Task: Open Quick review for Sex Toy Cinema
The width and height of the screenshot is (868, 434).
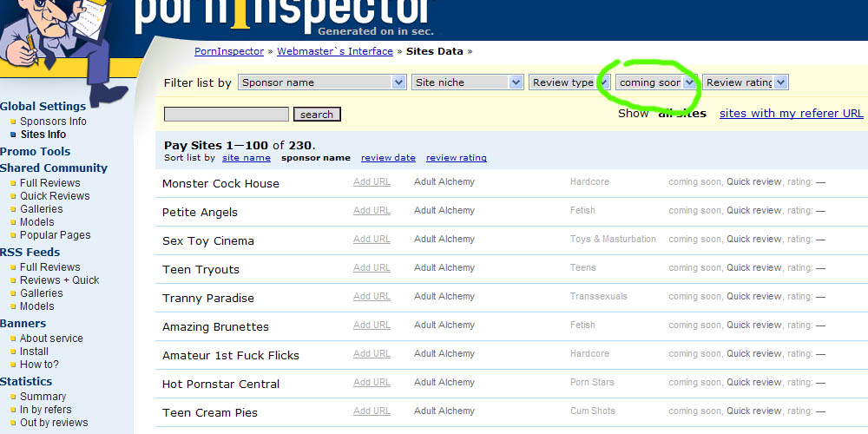Action: pyautogui.click(x=754, y=240)
